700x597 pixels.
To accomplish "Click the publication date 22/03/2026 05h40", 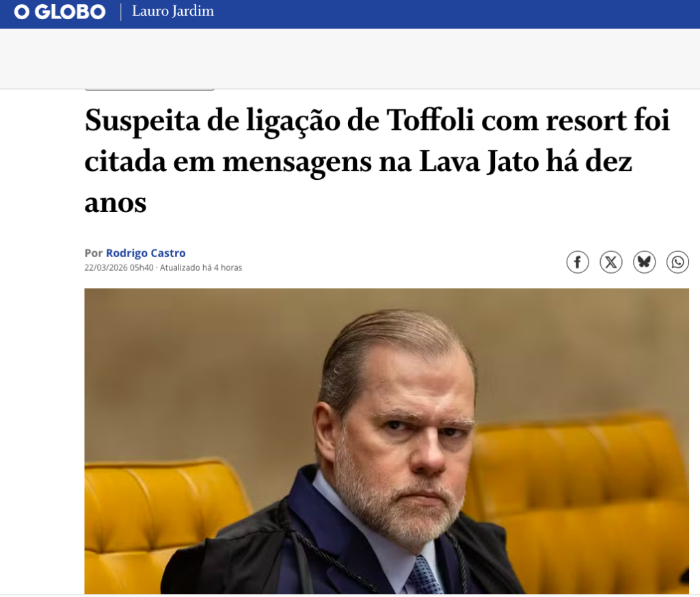I will click(119, 267).
